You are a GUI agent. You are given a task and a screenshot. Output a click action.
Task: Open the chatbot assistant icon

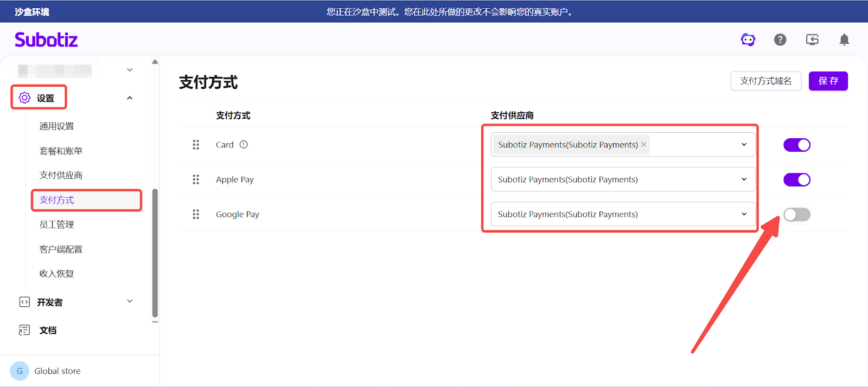[748, 40]
